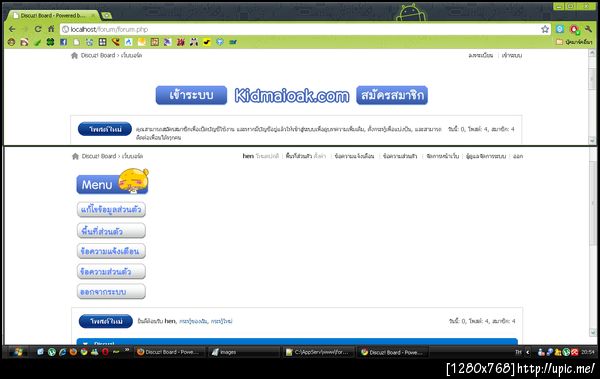Switch to the Firefox Discuz! Board taskbar window
Screen dimensions: 600x379
(x=169, y=352)
